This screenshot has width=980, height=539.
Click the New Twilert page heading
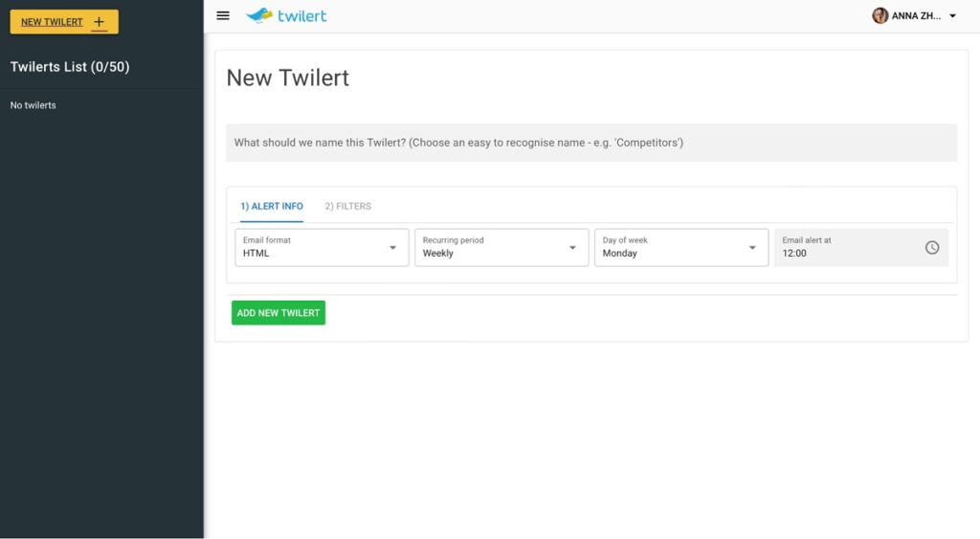click(x=287, y=79)
